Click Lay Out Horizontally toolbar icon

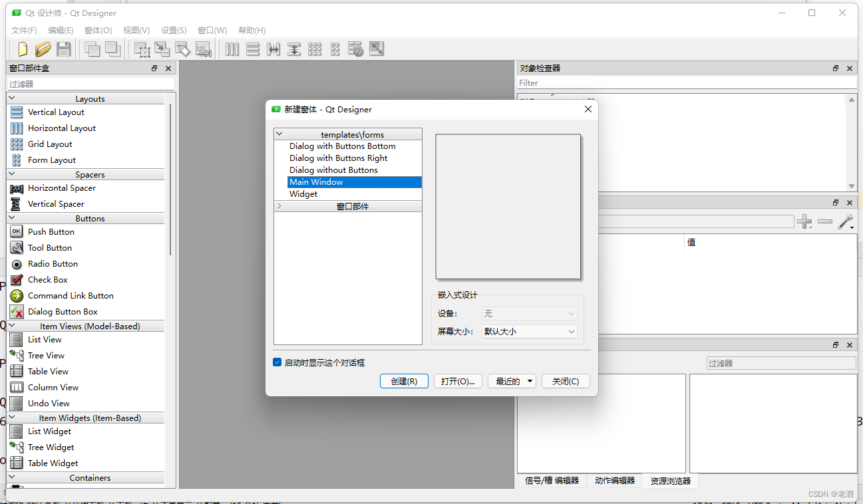232,49
